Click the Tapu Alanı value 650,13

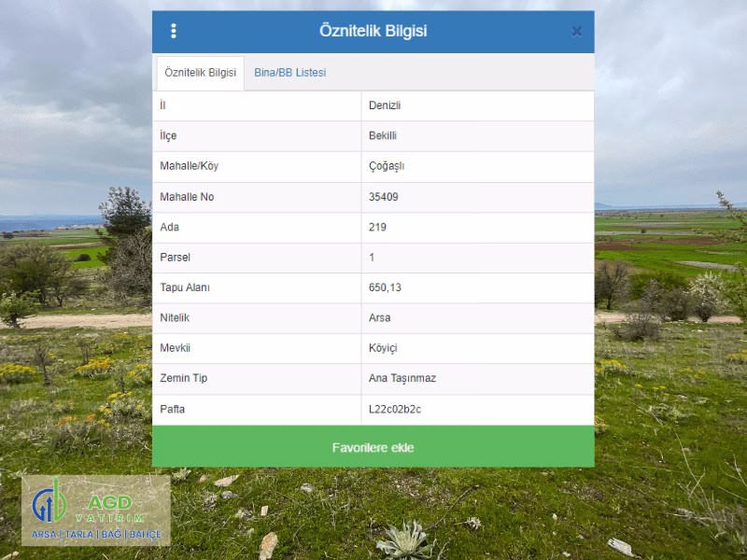pos(385,287)
